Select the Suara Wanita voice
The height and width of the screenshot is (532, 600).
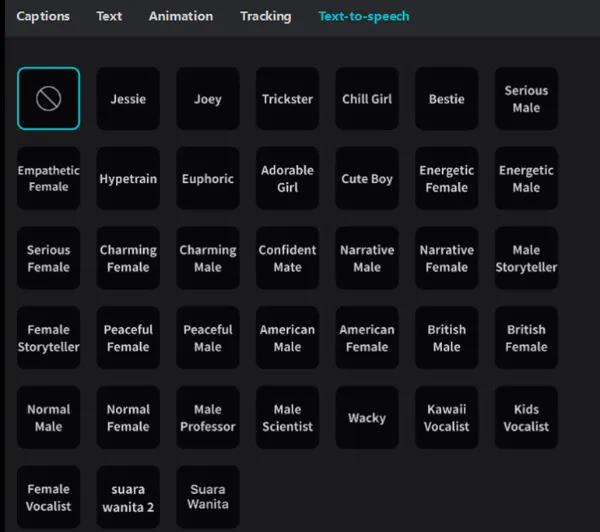[x=208, y=497]
